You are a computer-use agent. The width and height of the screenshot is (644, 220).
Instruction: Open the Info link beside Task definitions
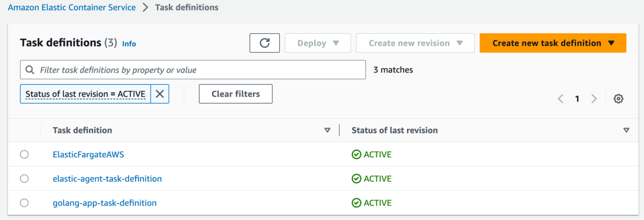tap(129, 44)
